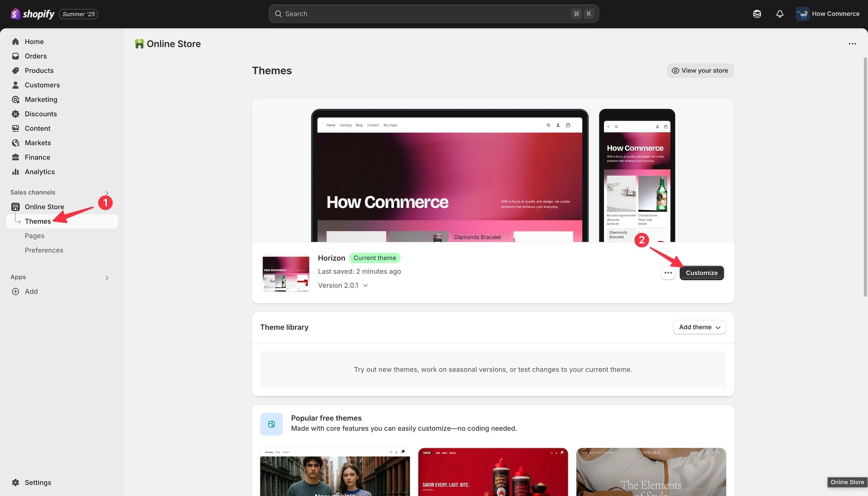Image resolution: width=868 pixels, height=496 pixels.
Task: Click the Current theme badge
Action: [375, 258]
